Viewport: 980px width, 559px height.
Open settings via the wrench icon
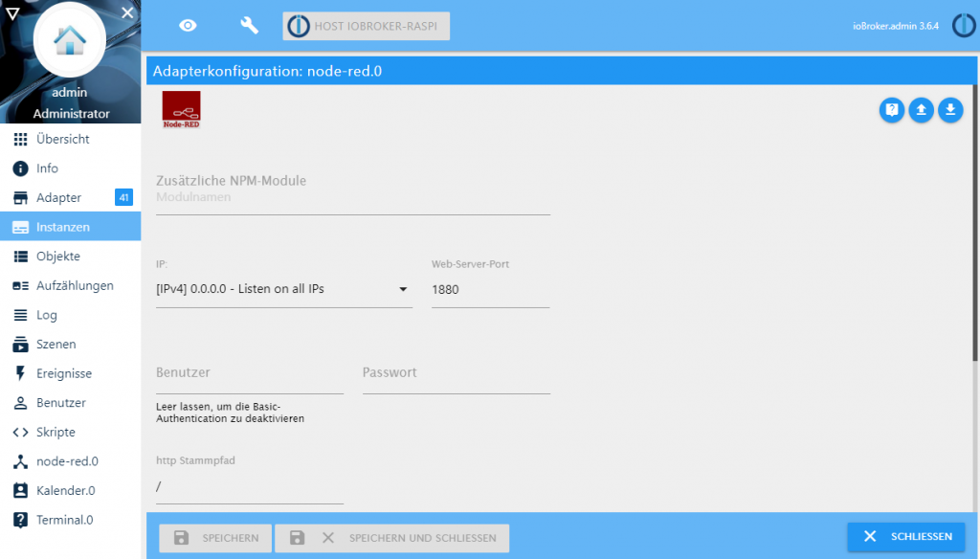249,26
